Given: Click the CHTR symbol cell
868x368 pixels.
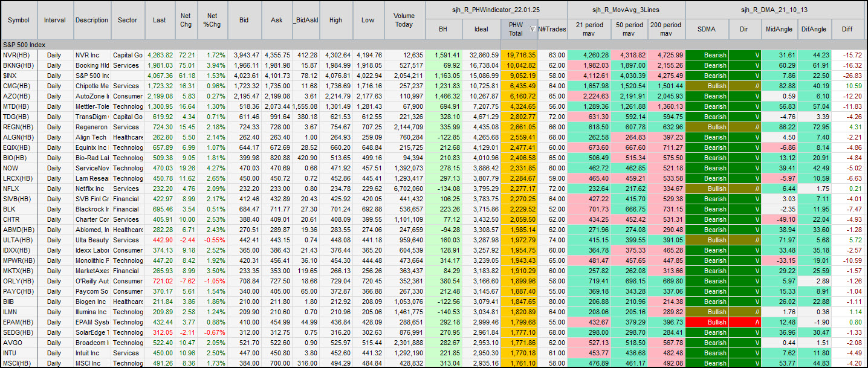Looking at the screenshot, I should tap(19, 219).
